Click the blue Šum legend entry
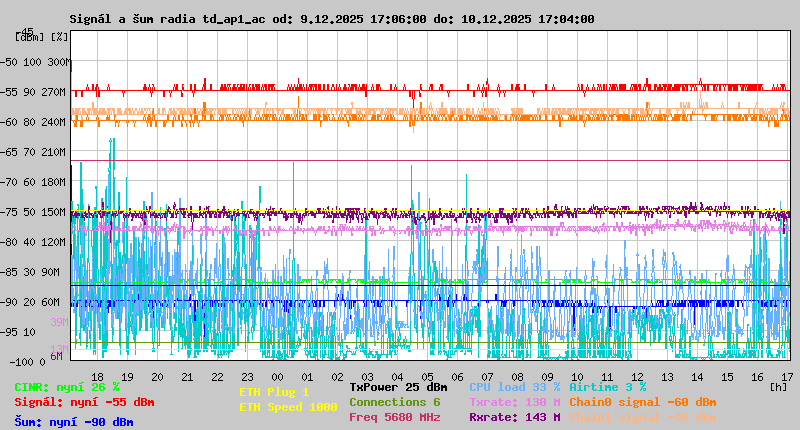Viewport: 800px width, 430px height. pyautogui.click(x=74, y=422)
